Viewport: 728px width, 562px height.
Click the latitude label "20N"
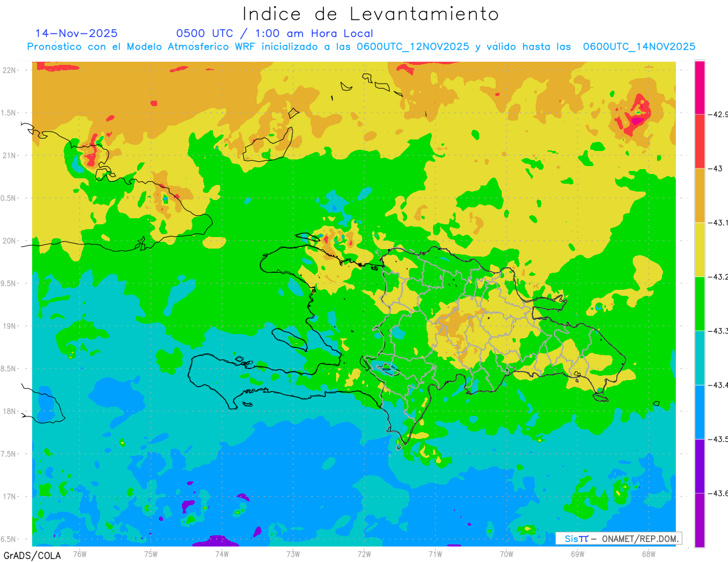[10, 241]
